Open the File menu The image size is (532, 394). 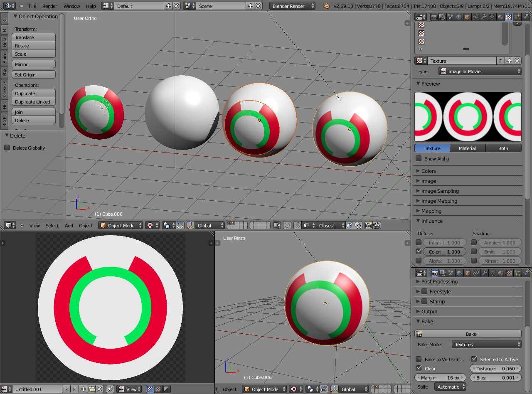click(32, 6)
